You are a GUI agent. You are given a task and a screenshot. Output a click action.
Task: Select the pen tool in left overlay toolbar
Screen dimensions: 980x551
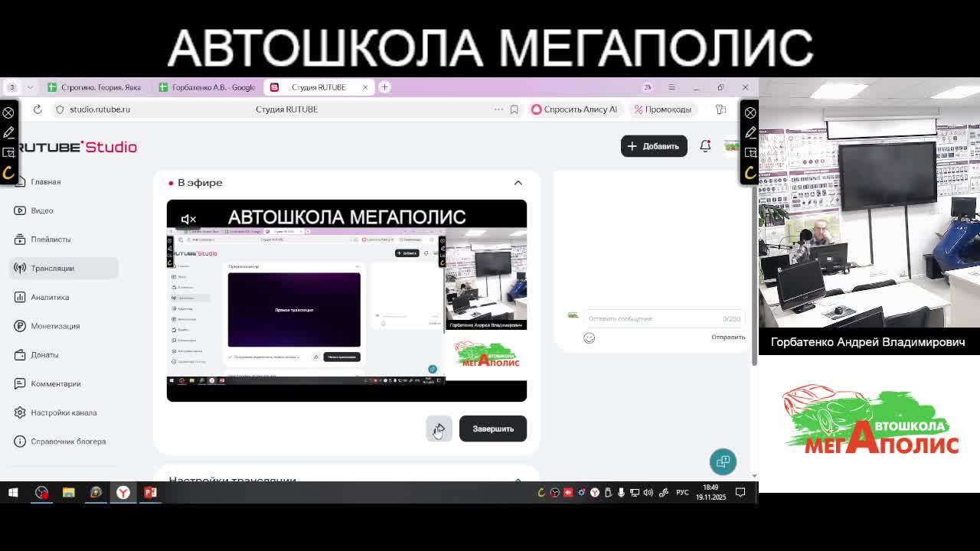click(8, 132)
